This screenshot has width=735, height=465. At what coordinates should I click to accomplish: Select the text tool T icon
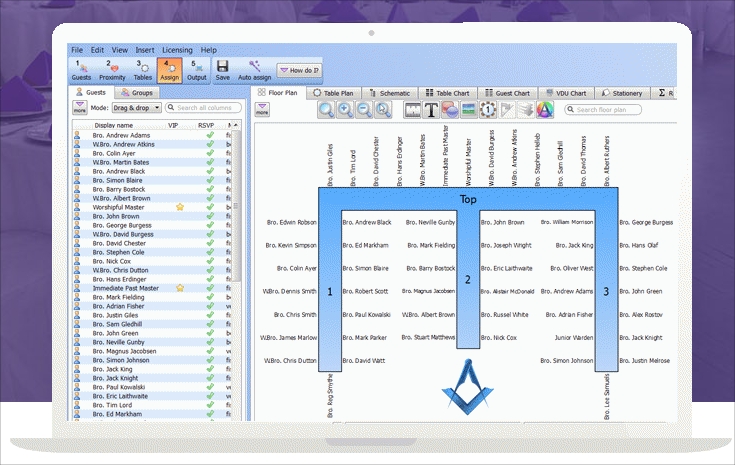point(431,110)
